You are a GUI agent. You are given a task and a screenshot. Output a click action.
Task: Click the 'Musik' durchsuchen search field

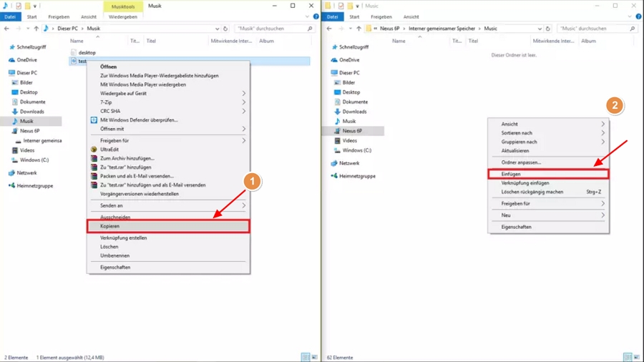(270, 29)
